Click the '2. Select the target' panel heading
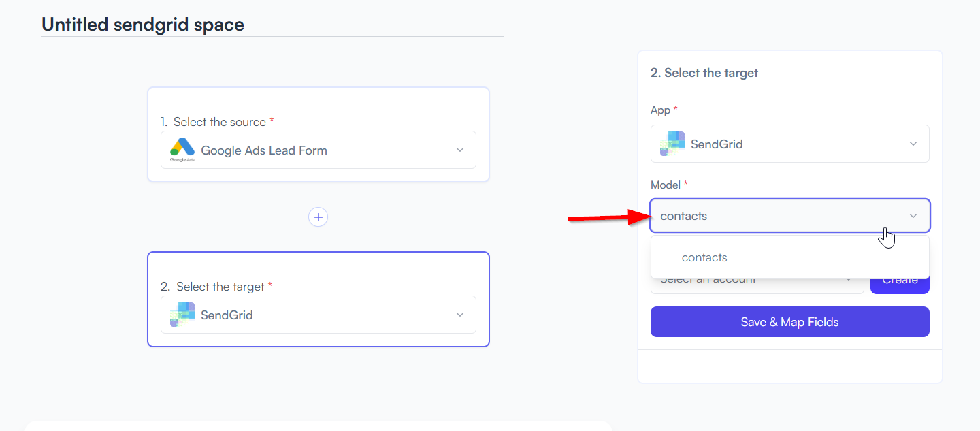 [x=704, y=73]
